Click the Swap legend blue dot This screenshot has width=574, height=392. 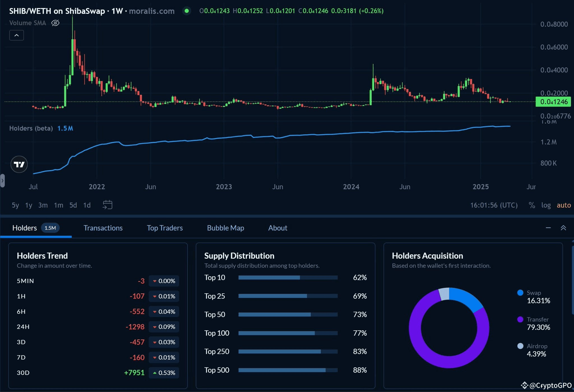(x=520, y=293)
